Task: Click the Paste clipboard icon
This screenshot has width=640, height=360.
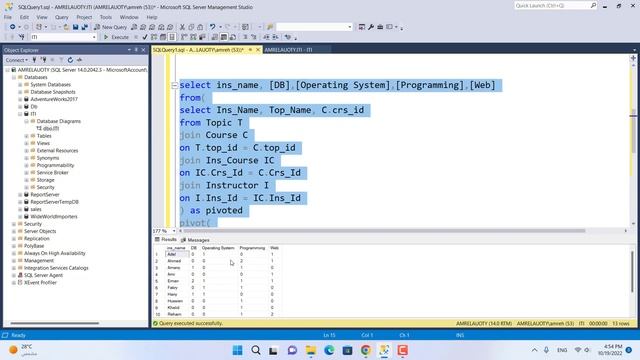Action: [200, 27]
